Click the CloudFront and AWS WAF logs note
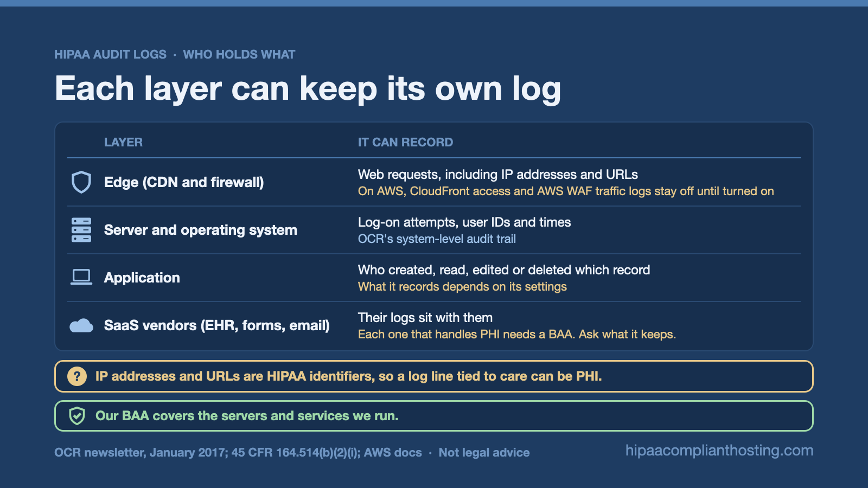The width and height of the screenshot is (868, 488). pyautogui.click(x=566, y=191)
